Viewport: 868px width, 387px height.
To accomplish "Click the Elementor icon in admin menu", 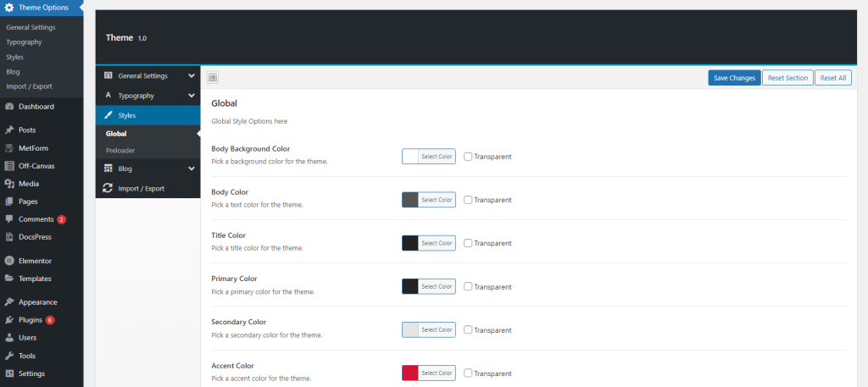I will (9, 261).
